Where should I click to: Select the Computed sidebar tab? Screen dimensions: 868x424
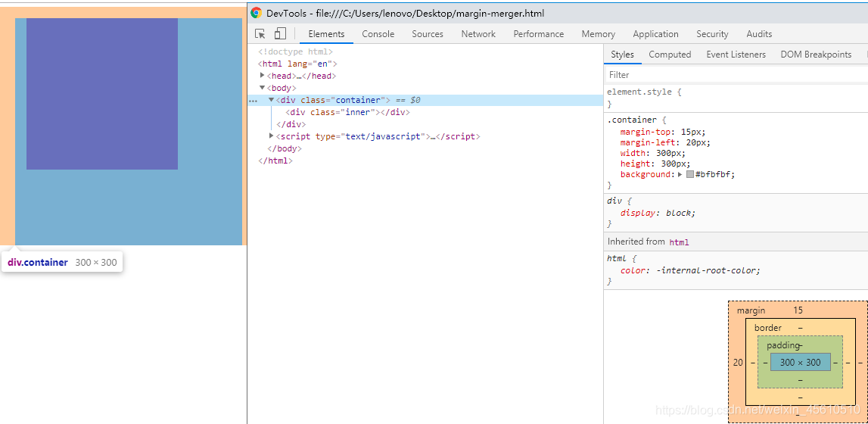pos(670,55)
